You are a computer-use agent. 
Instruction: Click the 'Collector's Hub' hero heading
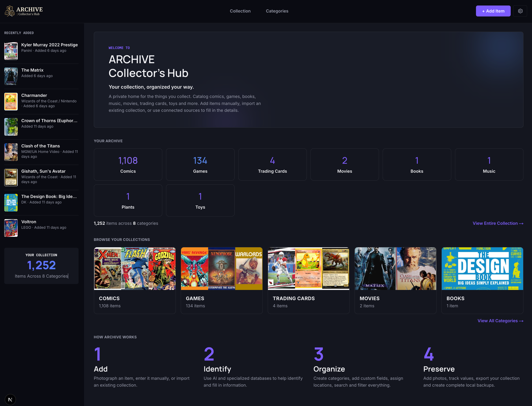click(x=148, y=73)
